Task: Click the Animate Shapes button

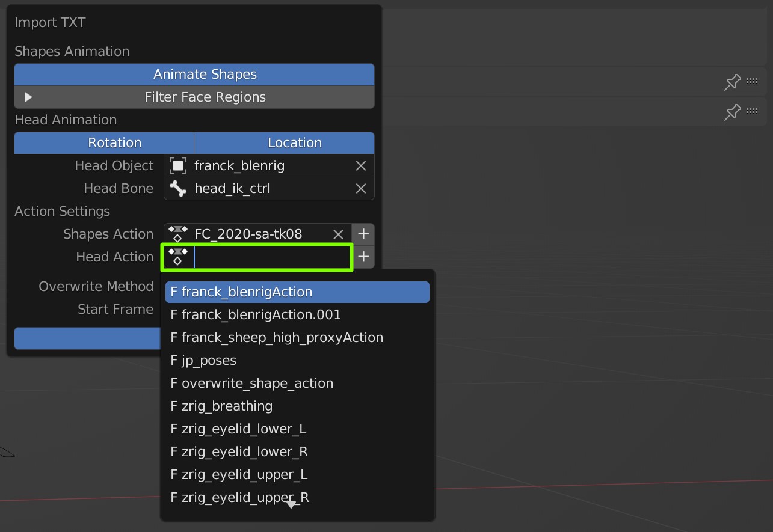Action: tap(194, 75)
